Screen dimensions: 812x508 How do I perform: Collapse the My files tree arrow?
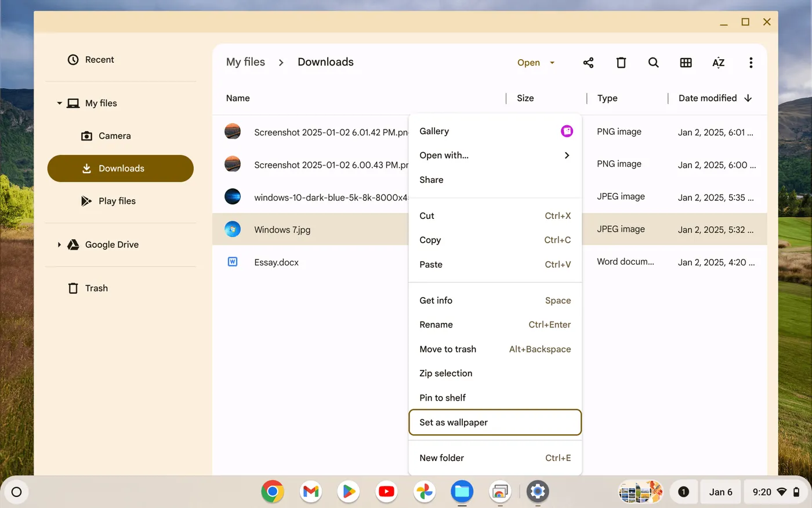tap(59, 103)
